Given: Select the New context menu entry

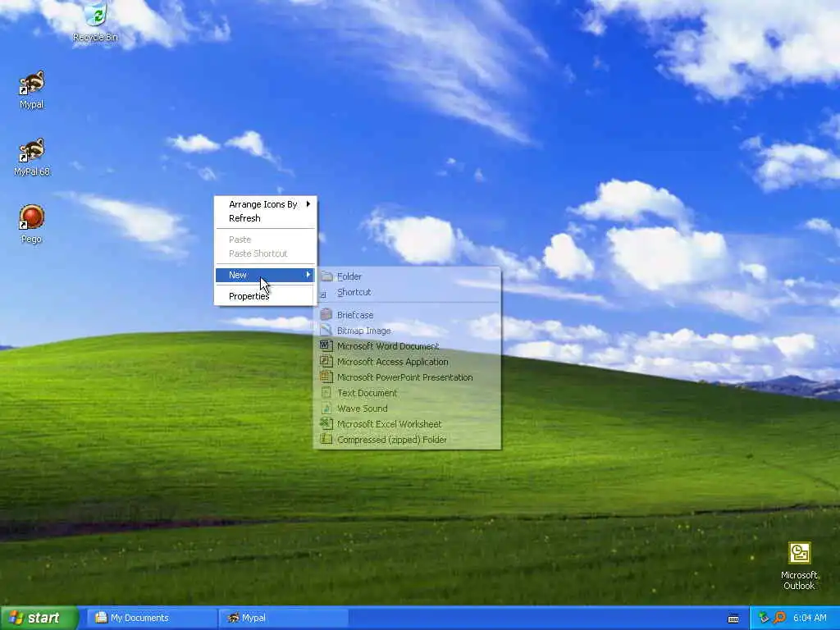Looking at the screenshot, I should pos(265,275).
